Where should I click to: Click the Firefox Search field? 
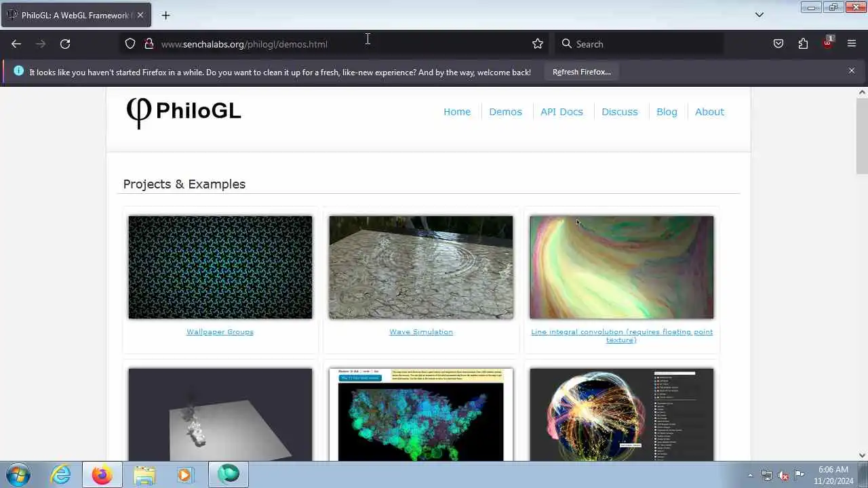pos(639,44)
